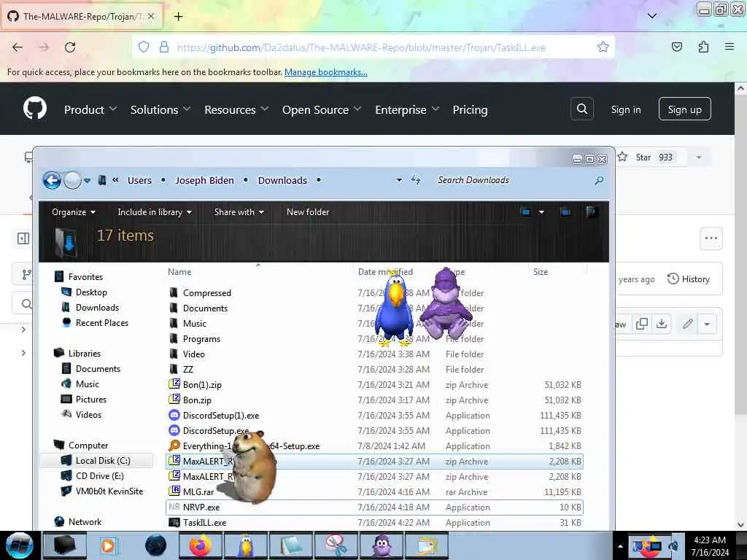Show the preview pane icon in Explorer
The height and width of the screenshot is (560, 747).
tap(565, 212)
